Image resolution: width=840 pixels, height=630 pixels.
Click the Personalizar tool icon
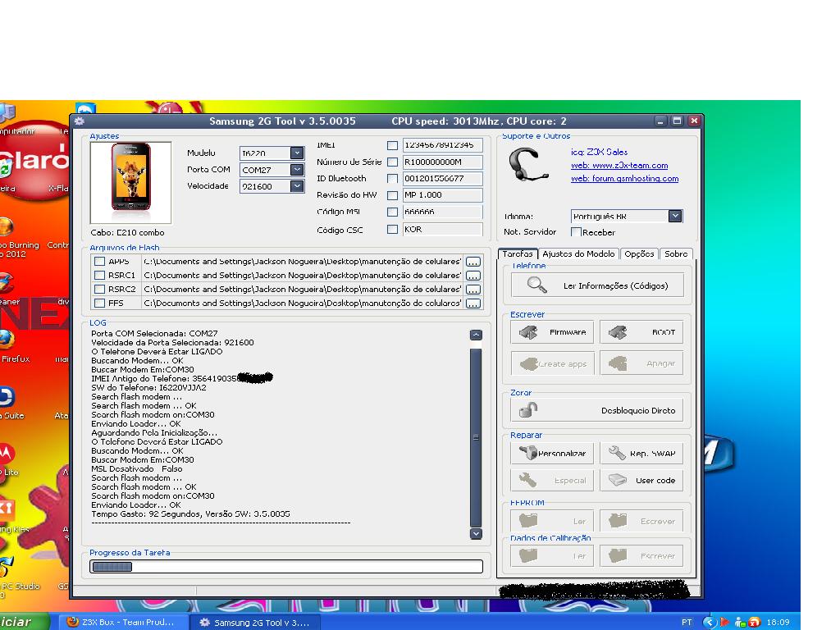point(528,453)
